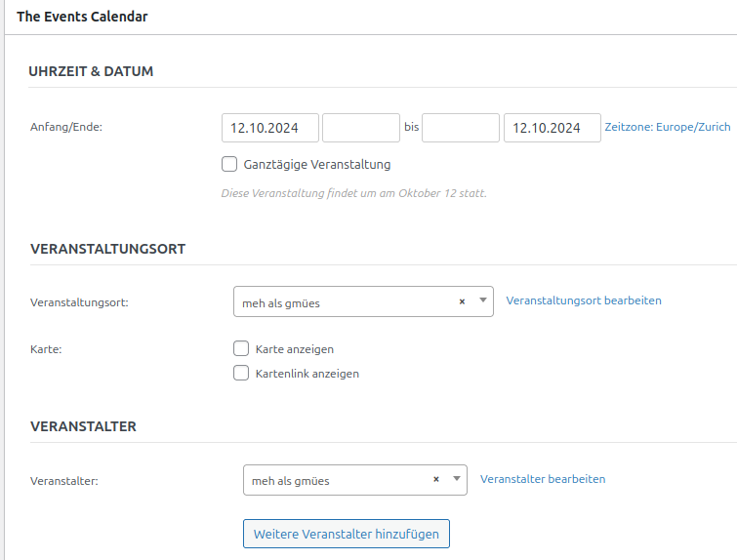Click the end date field
The height and width of the screenshot is (560, 737).
point(552,128)
